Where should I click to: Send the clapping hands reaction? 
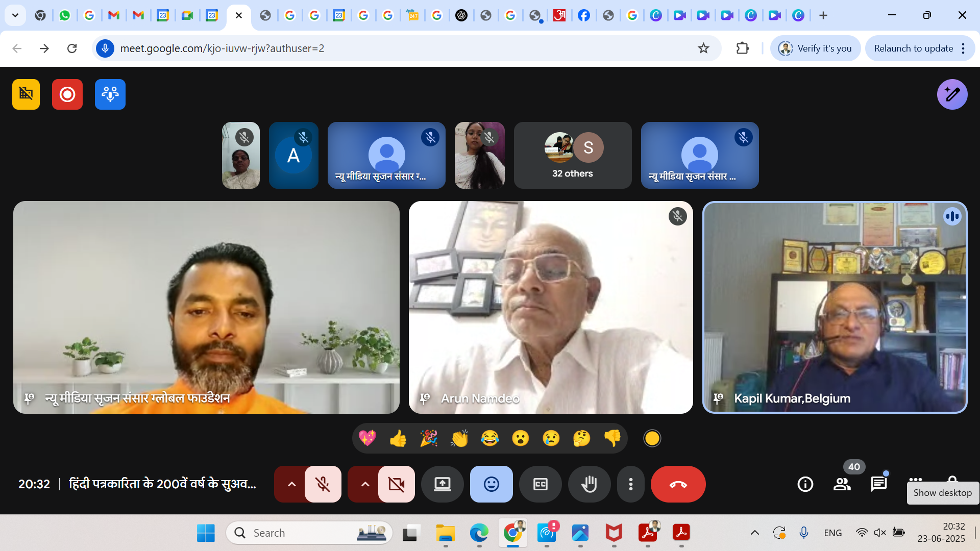point(459,438)
